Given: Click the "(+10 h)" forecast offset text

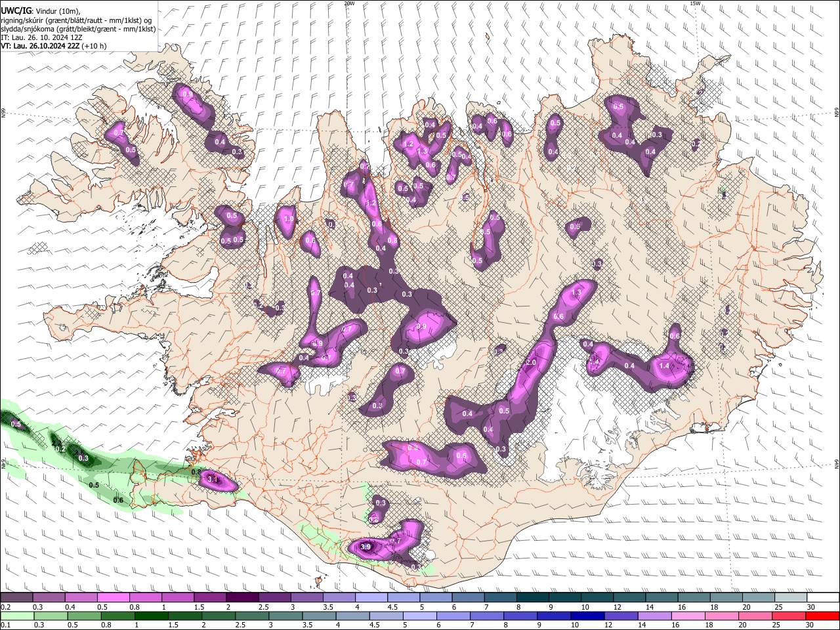Looking at the screenshot, I should click(x=94, y=46).
